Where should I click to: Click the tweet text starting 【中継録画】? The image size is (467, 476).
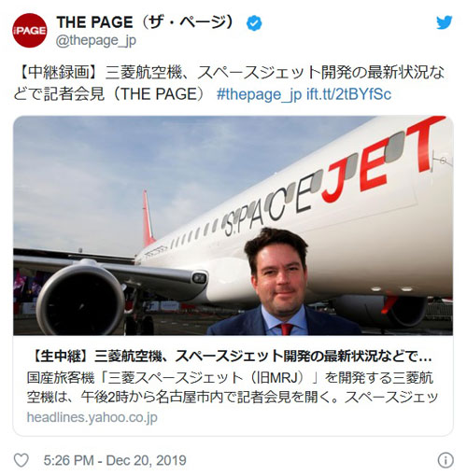(x=229, y=83)
